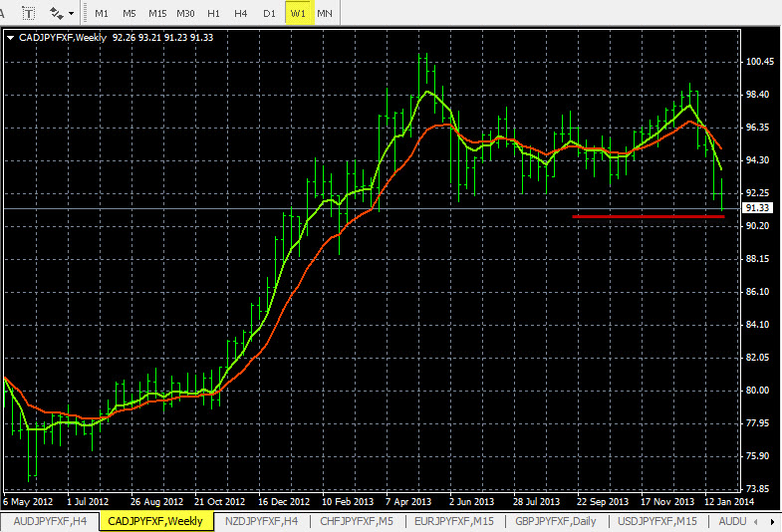Select the CADJPYFXF,Weekly chart tab
This screenshot has height=532, width=782.
155,521
